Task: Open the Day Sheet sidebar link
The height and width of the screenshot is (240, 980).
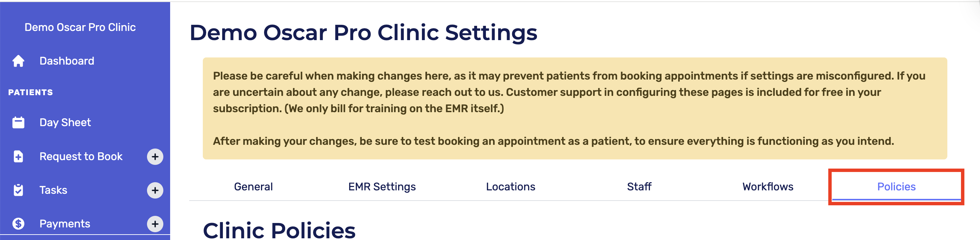Action: (x=65, y=122)
